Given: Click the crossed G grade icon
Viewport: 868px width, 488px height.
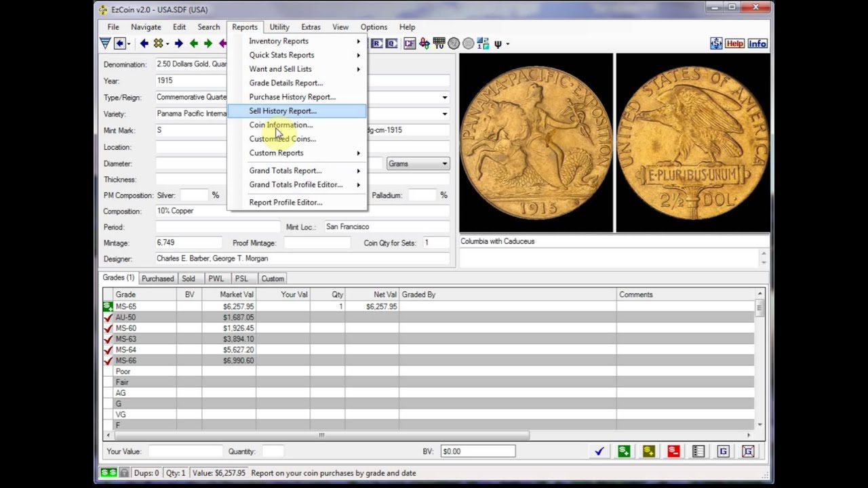Looking at the screenshot, I should 748,451.
